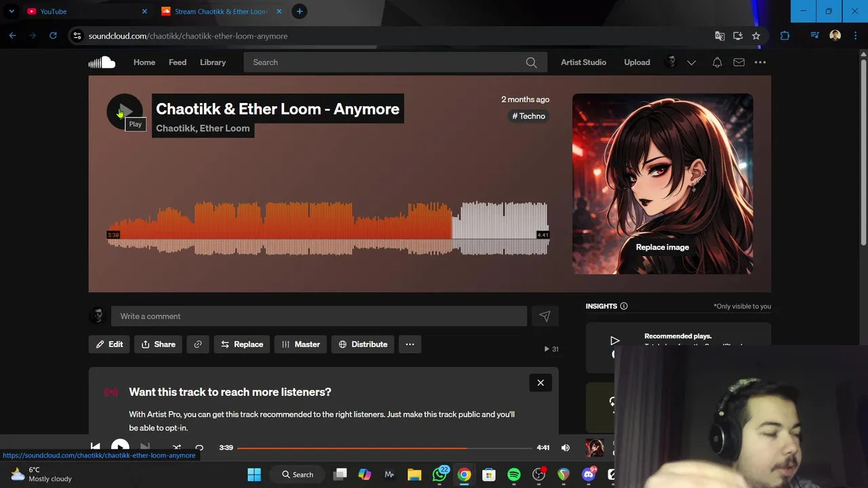Open the Home tab in SoundCloud
The height and width of the screenshot is (488, 868).
tap(144, 62)
